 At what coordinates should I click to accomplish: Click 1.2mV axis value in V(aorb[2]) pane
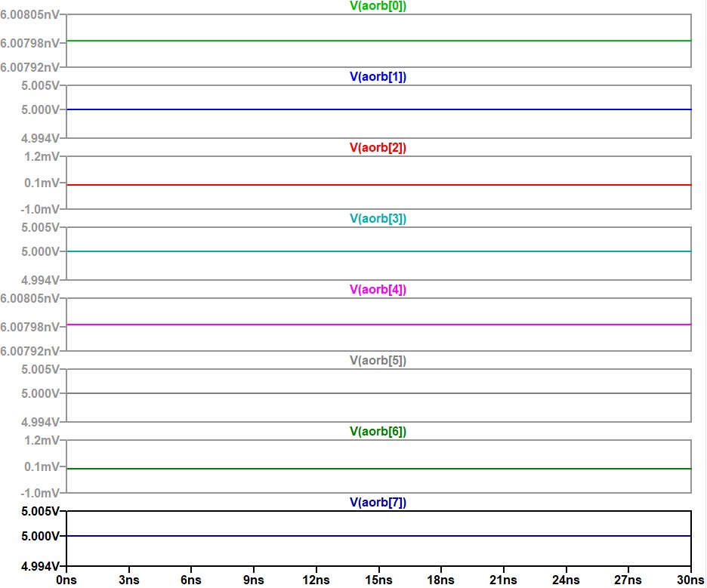click(42, 156)
